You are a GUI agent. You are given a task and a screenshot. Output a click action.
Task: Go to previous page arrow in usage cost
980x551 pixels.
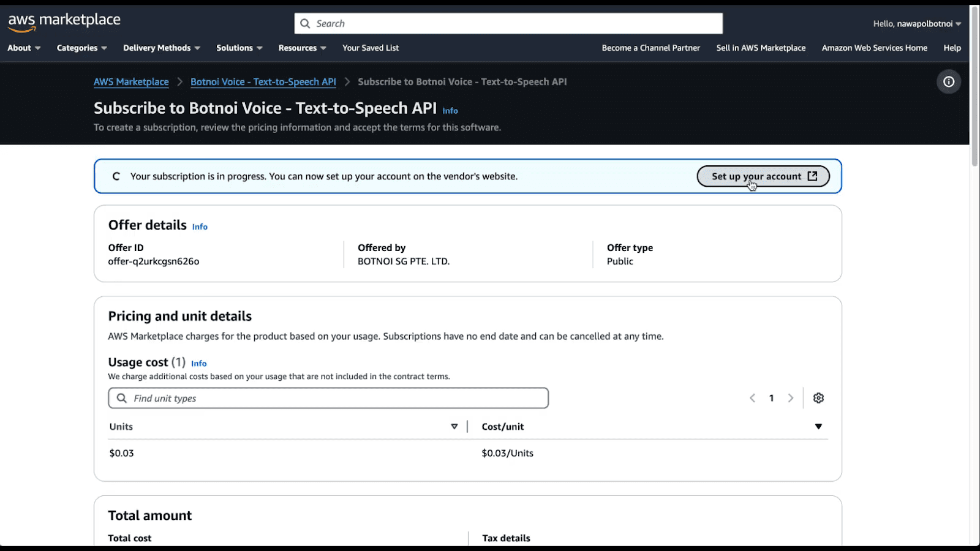752,398
